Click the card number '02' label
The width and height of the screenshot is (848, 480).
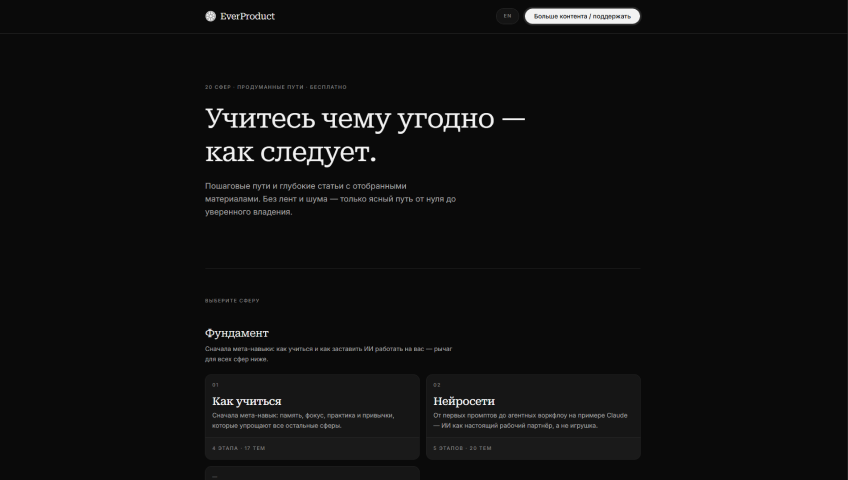(x=437, y=385)
